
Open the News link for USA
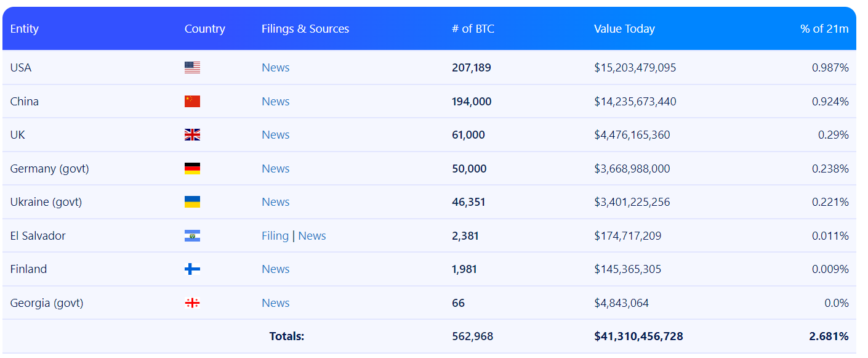click(275, 68)
